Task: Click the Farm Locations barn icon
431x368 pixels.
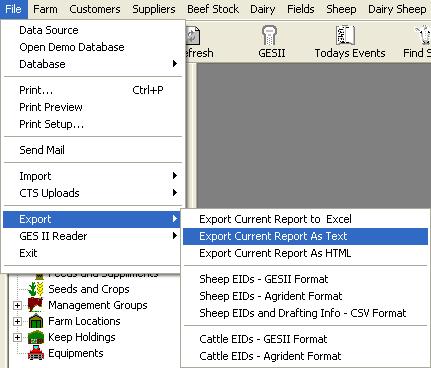Action: [x=36, y=321]
